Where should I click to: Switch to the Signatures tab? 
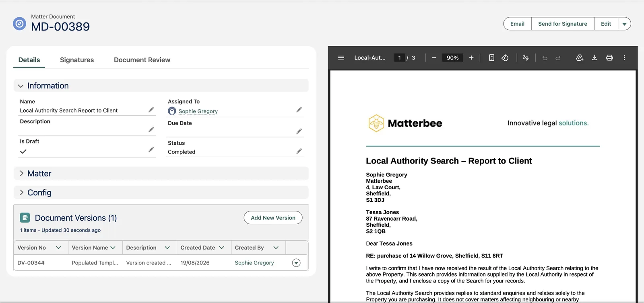(x=77, y=60)
